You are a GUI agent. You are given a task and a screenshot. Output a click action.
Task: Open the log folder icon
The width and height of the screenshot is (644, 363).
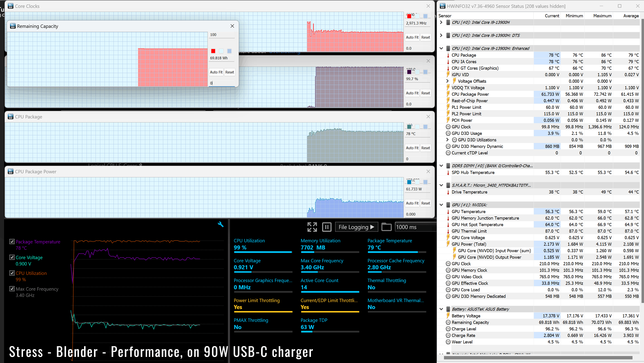coord(386,227)
